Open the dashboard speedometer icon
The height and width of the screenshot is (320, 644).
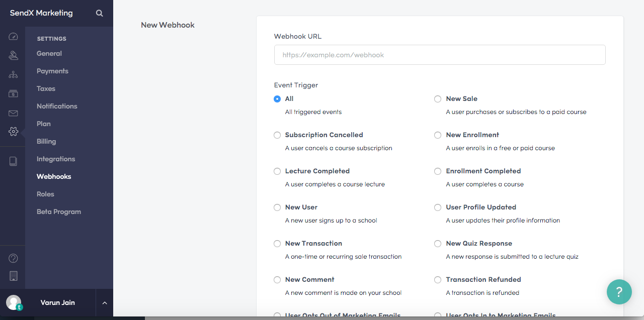pos(13,37)
